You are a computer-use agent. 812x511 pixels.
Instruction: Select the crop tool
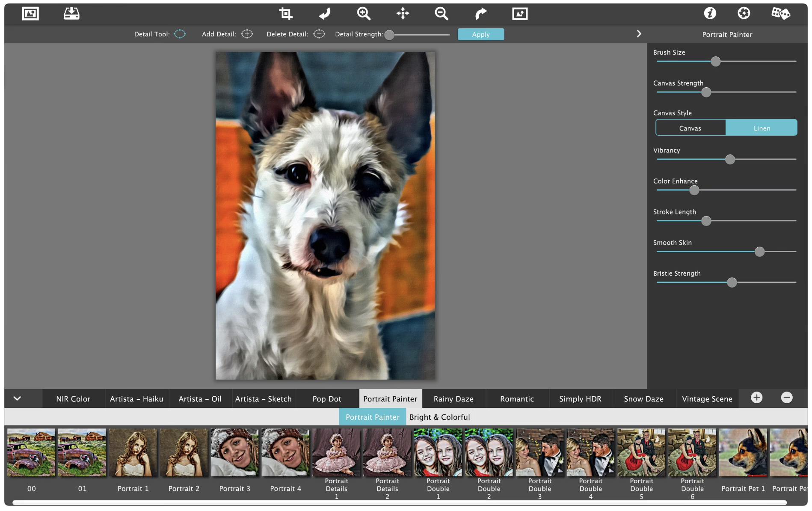(286, 14)
